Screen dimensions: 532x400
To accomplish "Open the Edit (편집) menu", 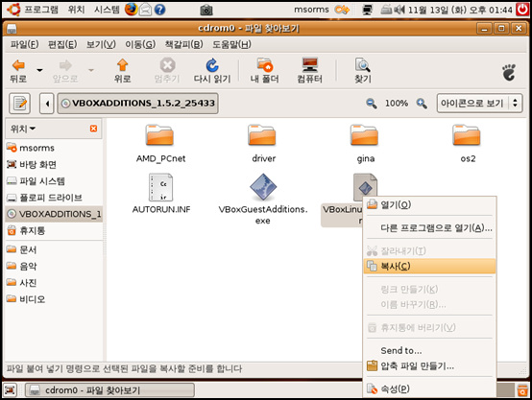I will click(62, 44).
